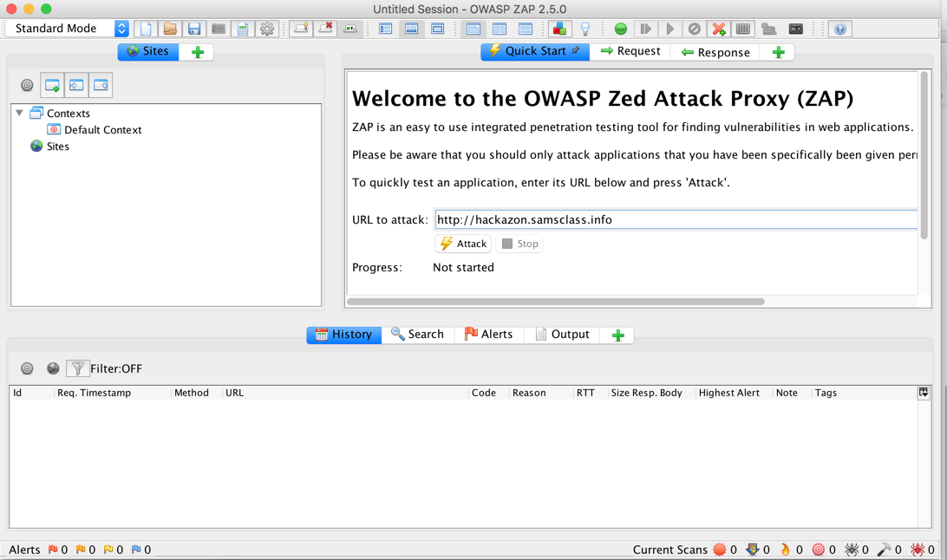The height and width of the screenshot is (560, 947).
Task: Select the expand Information tabs layout icon
Action: point(411,29)
